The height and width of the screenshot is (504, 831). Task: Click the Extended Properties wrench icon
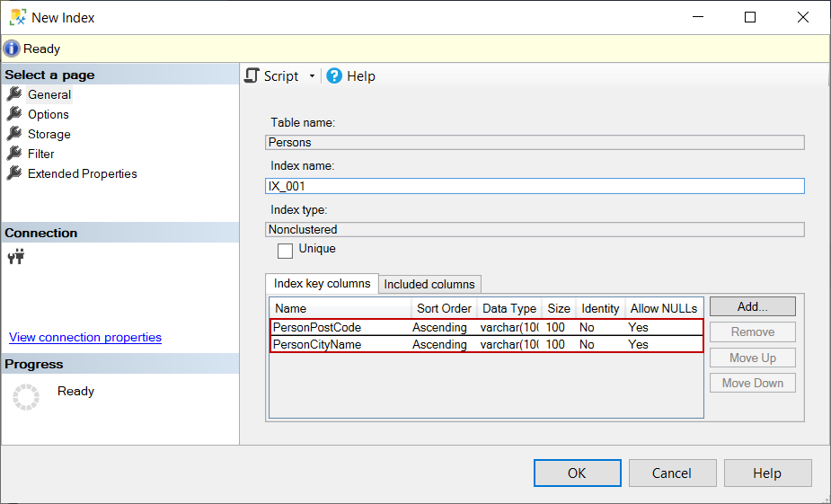click(x=14, y=173)
